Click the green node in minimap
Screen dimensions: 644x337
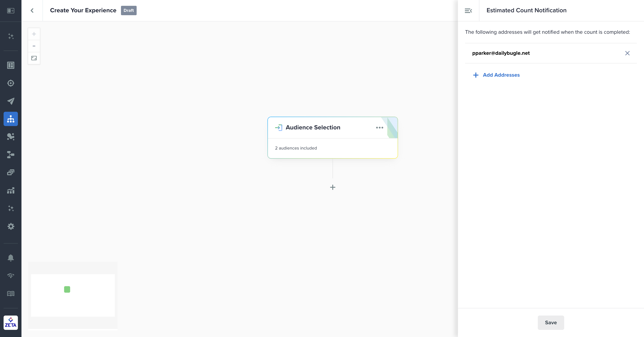point(67,289)
